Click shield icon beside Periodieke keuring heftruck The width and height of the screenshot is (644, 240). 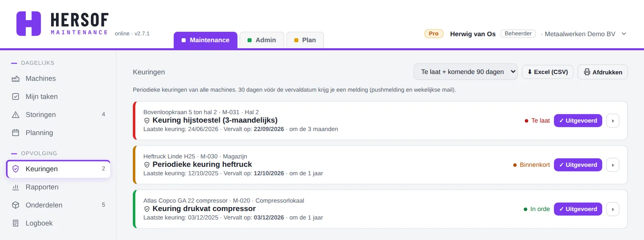[x=147, y=165]
